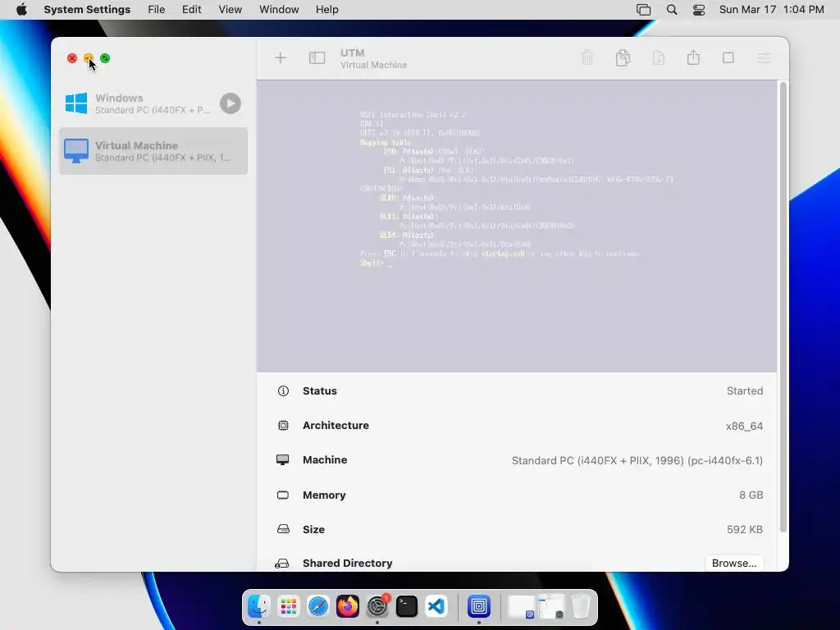The image size is (840, 630).
Task: Click the plus icon to create a VM
Action: point(281,58)
